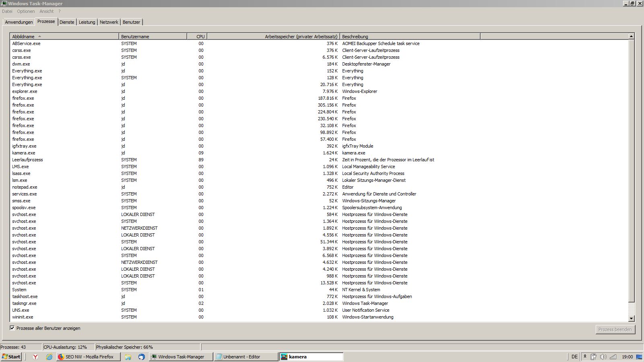Select the taskhost.exe process
Viewport: 644px width, 362px height.
319,296
